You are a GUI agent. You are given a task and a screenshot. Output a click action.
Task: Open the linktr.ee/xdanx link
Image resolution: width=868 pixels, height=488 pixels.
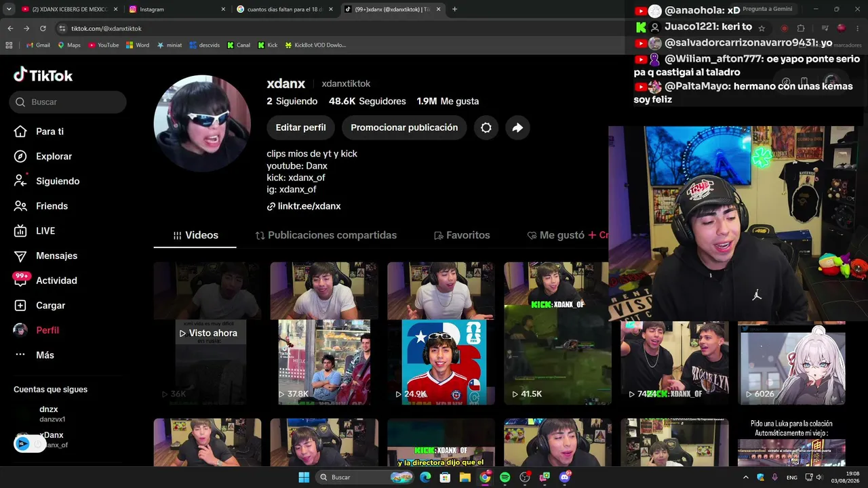304,206
